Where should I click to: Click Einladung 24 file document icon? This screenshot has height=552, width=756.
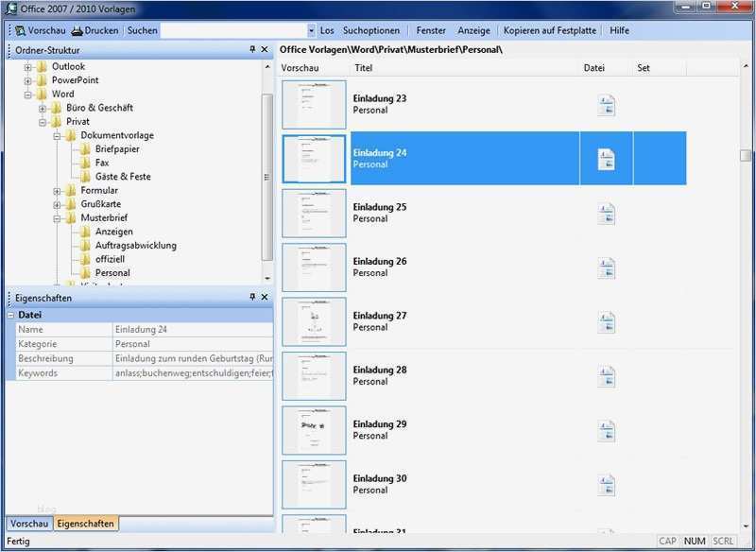click(606, 159)
